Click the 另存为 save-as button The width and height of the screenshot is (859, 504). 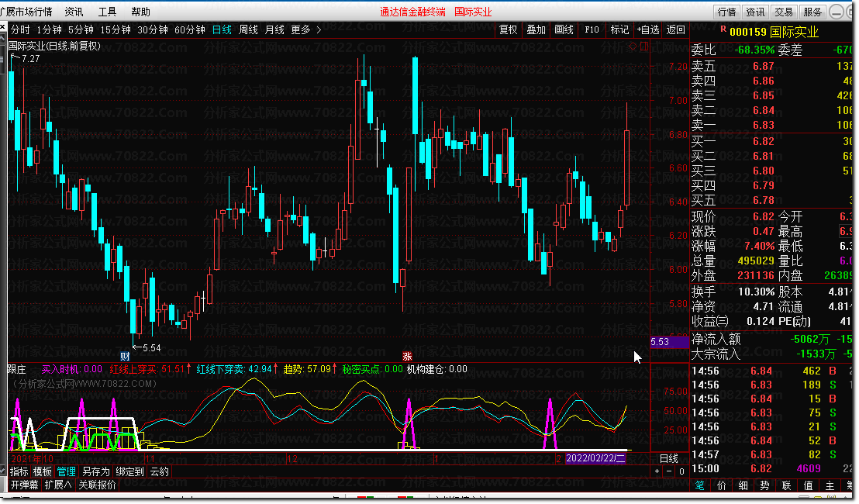pos(96,471)
